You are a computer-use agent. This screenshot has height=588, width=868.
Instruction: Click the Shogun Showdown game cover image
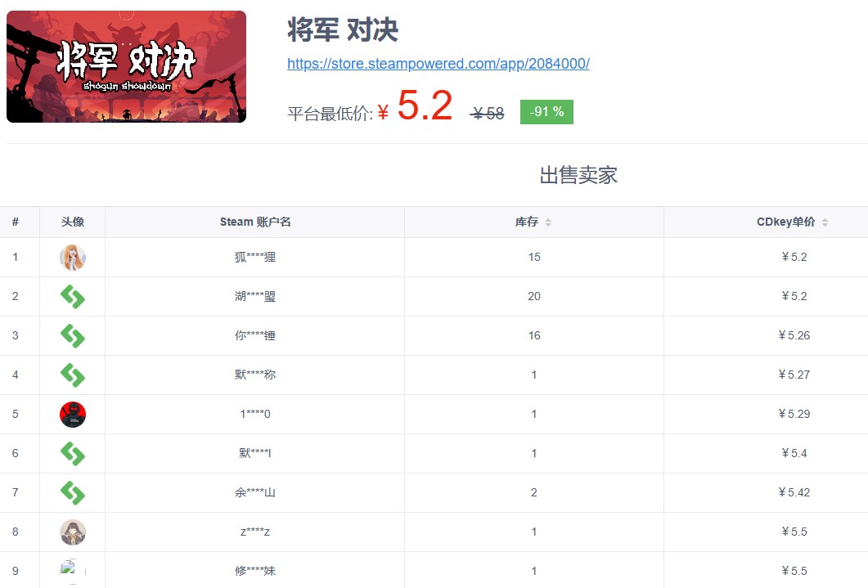click(126, 67)
